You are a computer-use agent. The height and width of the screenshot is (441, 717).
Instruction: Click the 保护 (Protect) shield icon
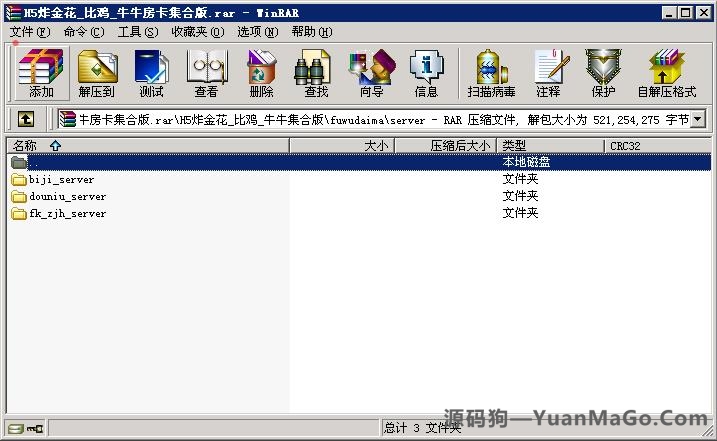coord(603,73)
